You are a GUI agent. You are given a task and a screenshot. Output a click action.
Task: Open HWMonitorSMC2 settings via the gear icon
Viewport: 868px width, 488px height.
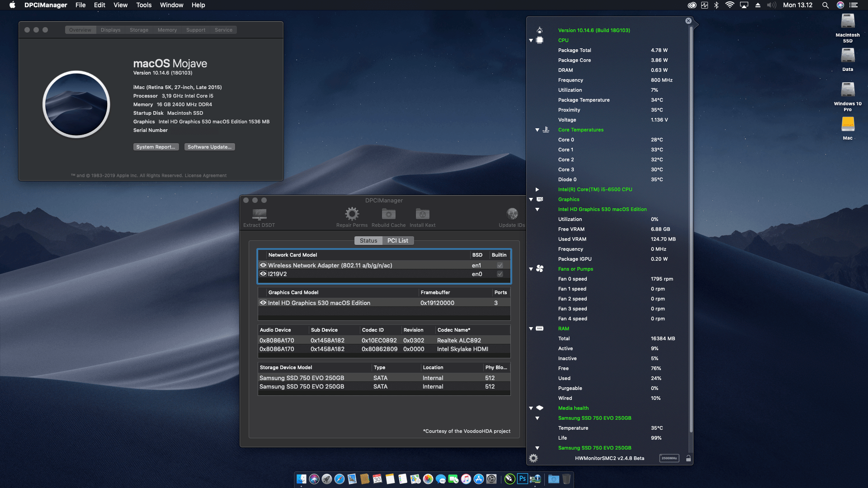pos(533,458)
